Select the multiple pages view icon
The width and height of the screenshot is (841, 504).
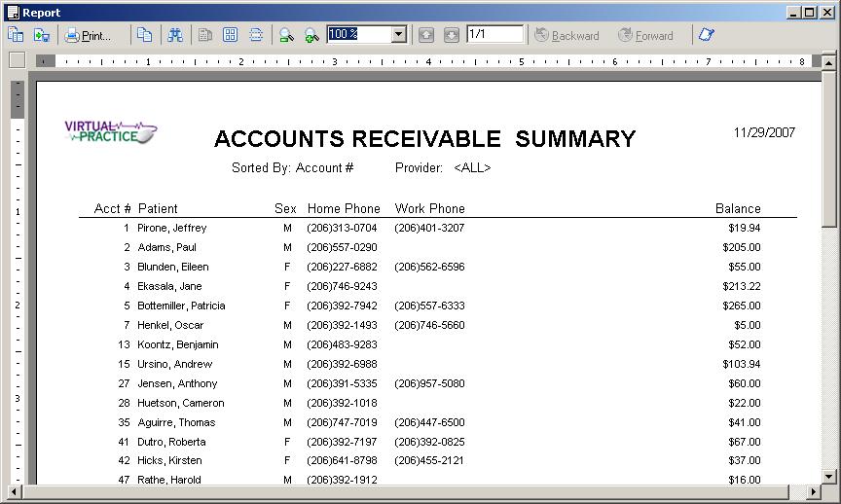point(231,35)
